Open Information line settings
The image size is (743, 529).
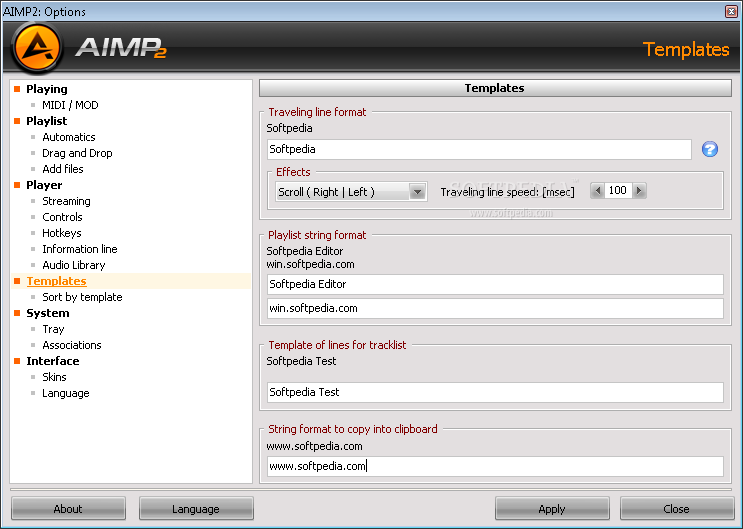80,249
